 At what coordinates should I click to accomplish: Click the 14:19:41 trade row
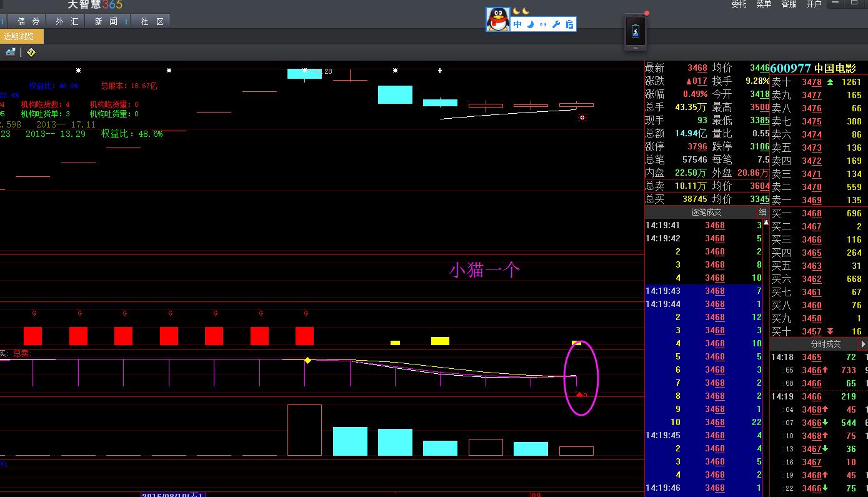pos(705,225)
